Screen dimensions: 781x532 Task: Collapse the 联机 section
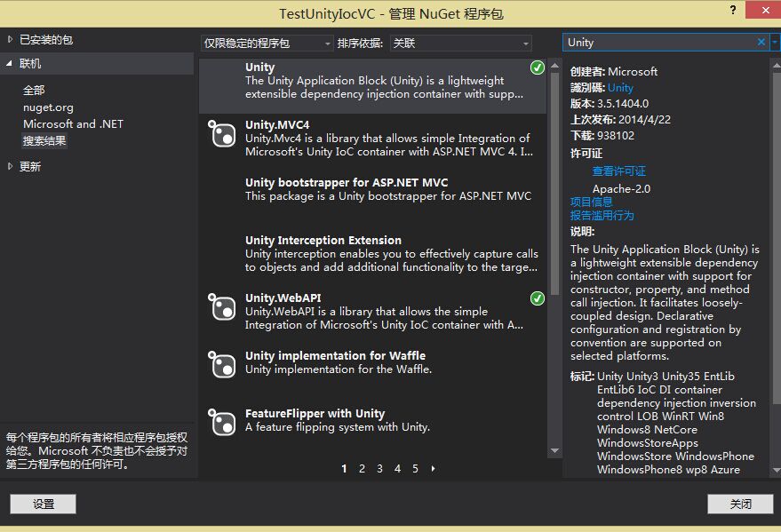[9, 63]
